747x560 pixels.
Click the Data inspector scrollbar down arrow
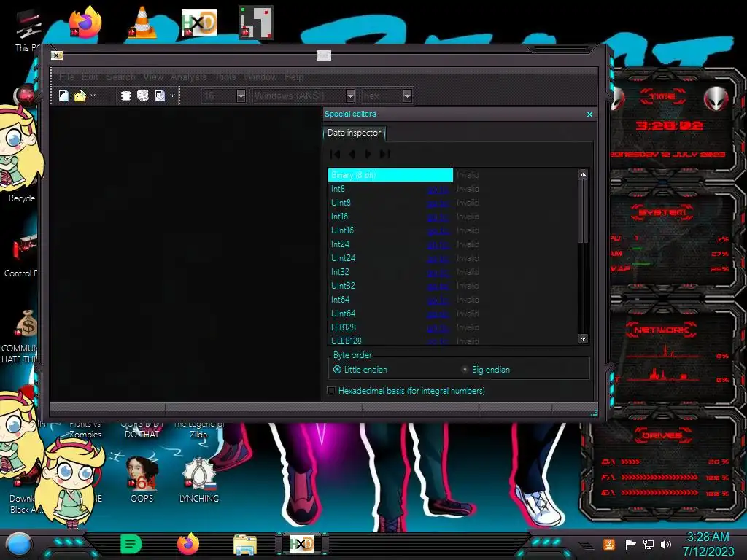point(583,338)
